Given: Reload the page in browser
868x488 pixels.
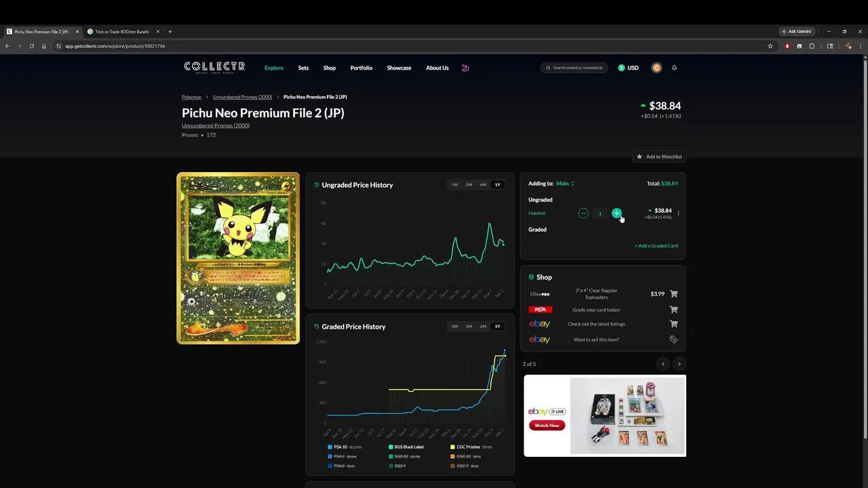Looking at the screenshot, I should click(x=31, y=46).
